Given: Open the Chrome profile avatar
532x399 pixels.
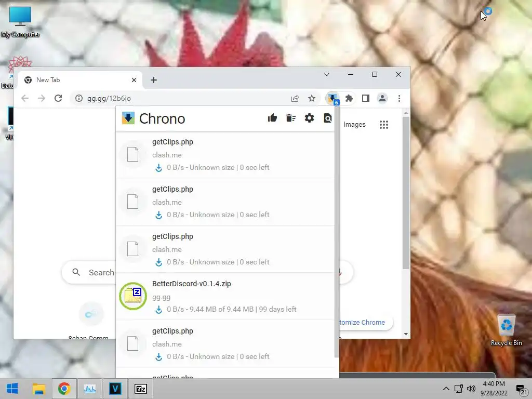Looking at the screenshot, I should point(382,98).
